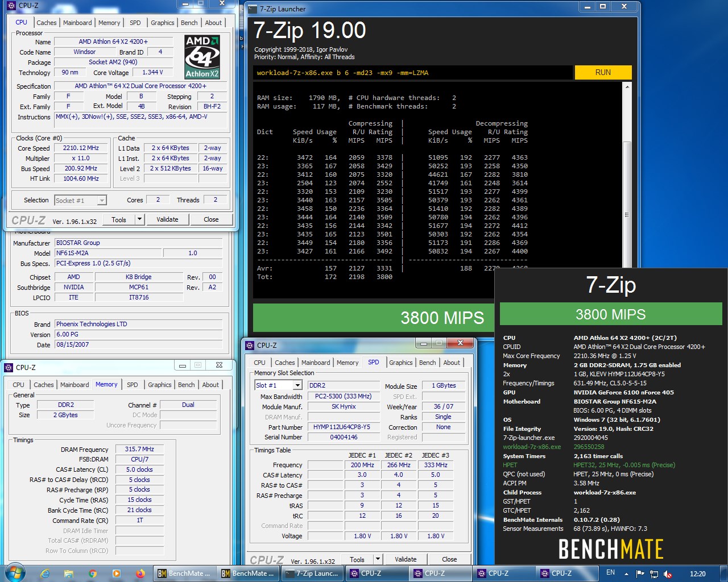Open Windows Media Player taskbar icon
728x582 pixels.
[x=117, y=573]
